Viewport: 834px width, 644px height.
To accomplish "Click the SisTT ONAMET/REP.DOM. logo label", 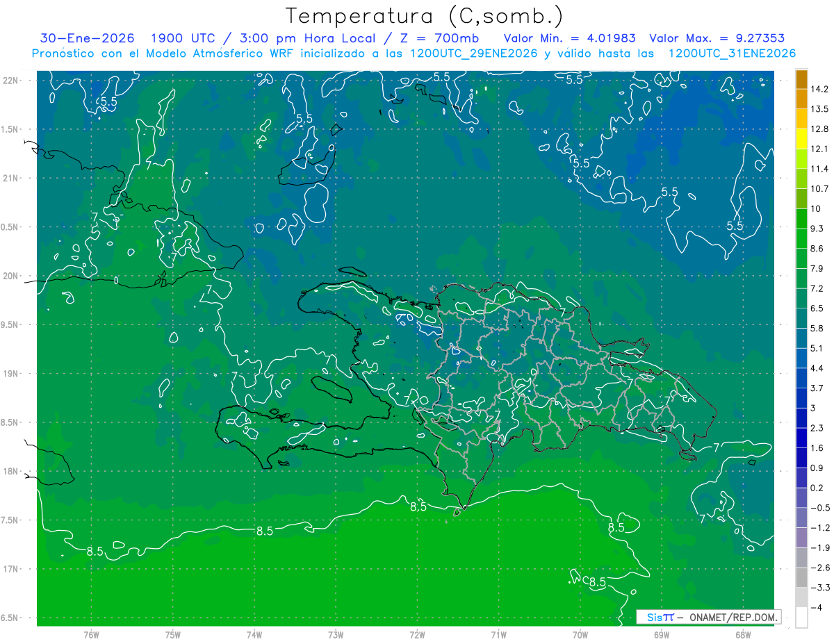I will click(708, 616).
